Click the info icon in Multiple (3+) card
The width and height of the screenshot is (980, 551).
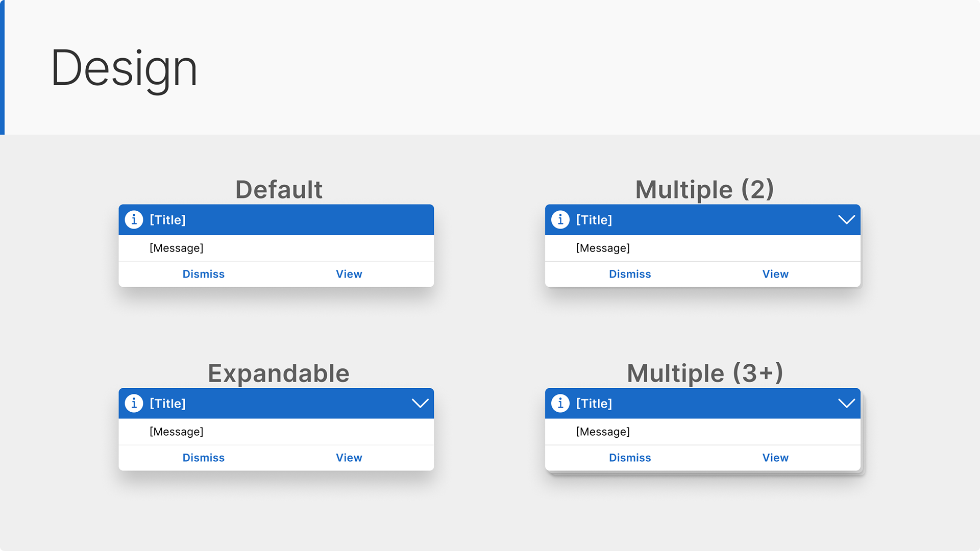tap(560, 403)
